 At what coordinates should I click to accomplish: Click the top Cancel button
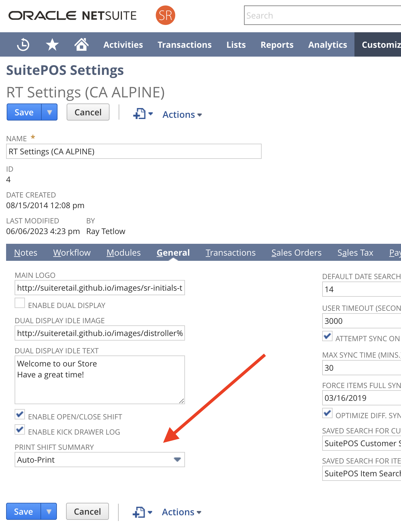pos(88,112)
